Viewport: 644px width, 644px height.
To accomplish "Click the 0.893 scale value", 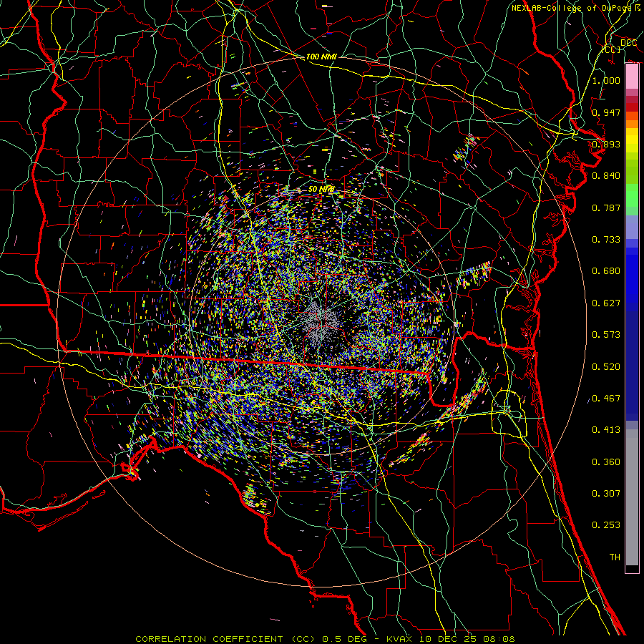I will click(x=606, y=144).
